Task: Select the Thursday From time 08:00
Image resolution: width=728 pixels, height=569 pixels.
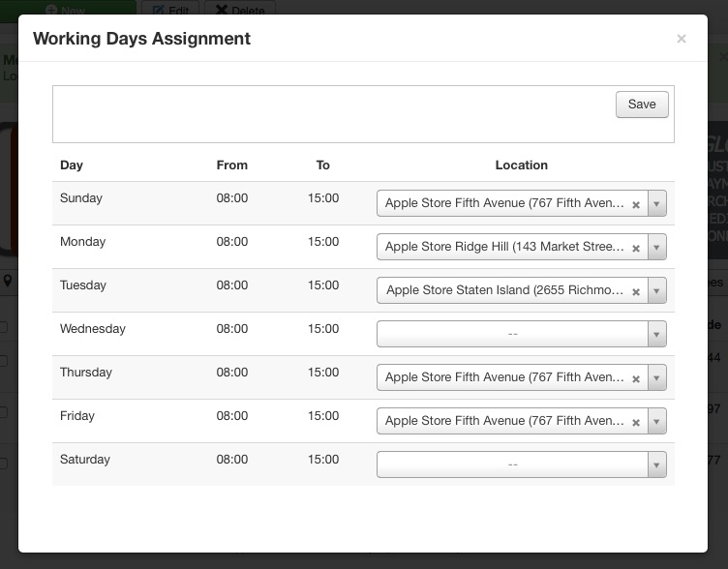Action: pos(232,373)
